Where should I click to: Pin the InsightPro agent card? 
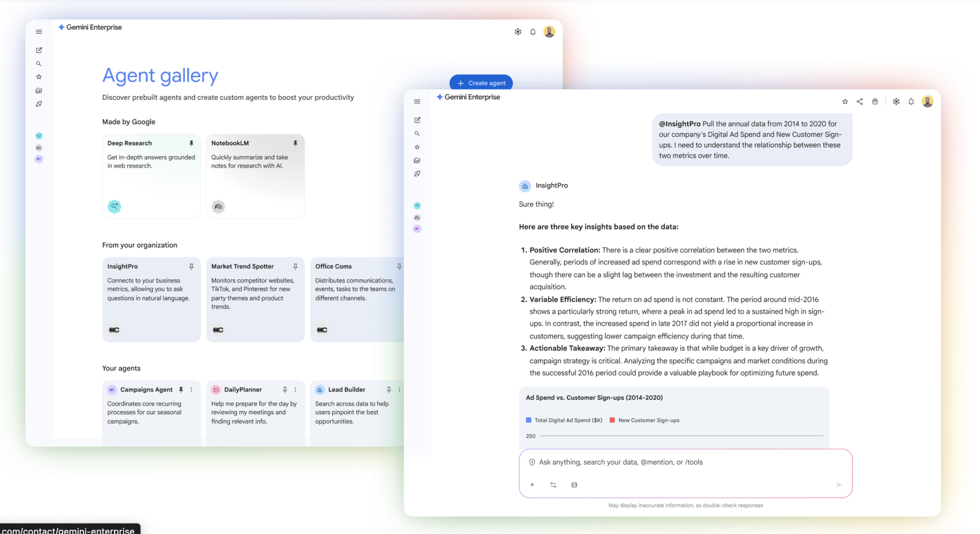(x=191, y=266)
